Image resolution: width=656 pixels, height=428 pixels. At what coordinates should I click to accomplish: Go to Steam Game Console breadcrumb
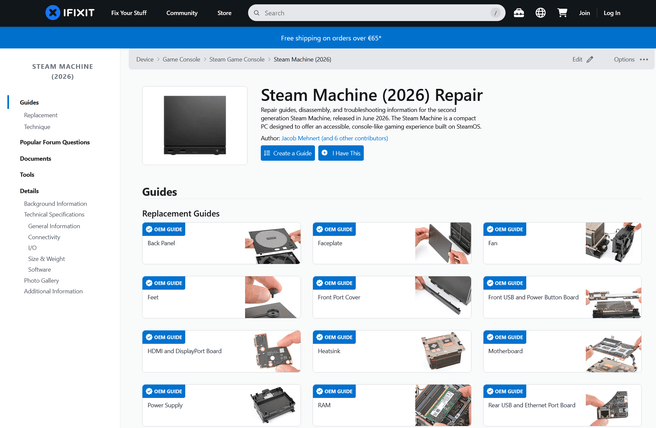tap(237, 59)
